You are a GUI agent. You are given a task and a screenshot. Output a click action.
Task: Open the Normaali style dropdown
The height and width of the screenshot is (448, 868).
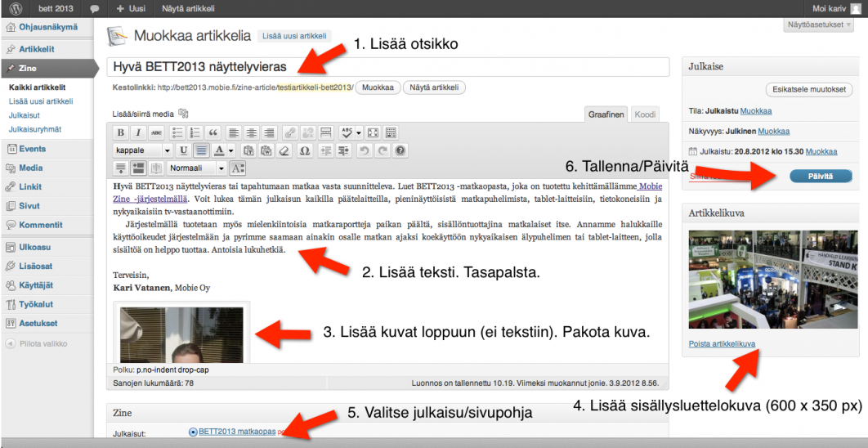point(197,168)
